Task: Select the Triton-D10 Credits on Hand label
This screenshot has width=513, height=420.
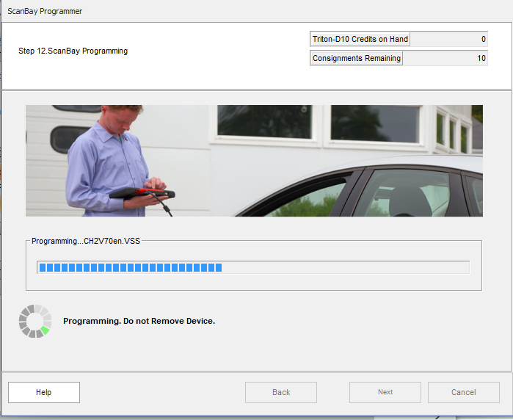Action: point(360,39)
